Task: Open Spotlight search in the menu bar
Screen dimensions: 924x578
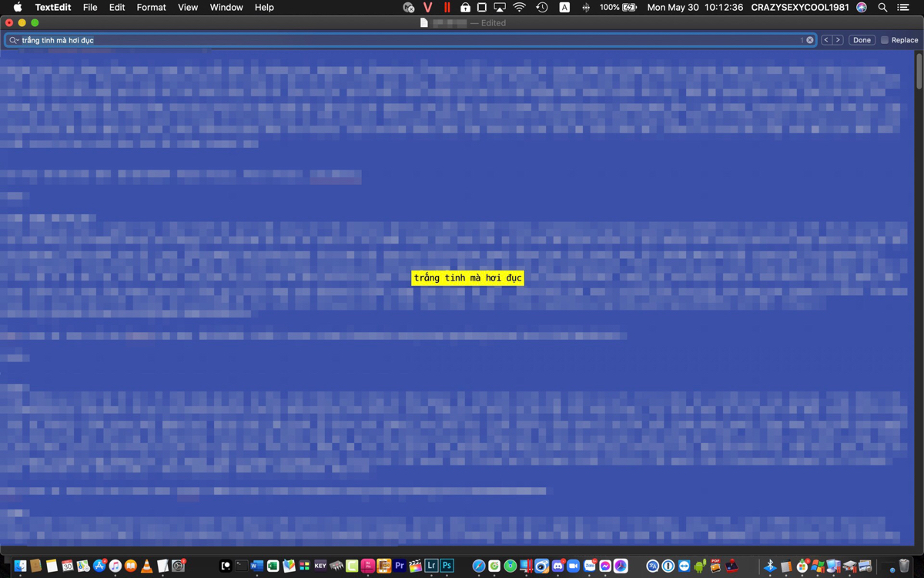Action: coord(882,7)
